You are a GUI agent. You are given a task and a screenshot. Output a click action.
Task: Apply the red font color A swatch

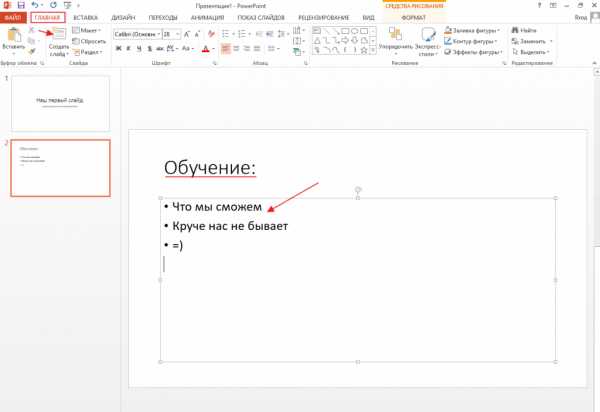pos(206,49)
